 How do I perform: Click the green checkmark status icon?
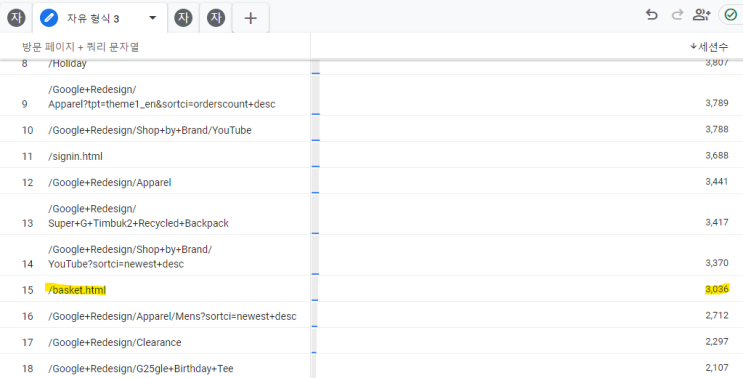pyautogui.click(x=731, y=15)
